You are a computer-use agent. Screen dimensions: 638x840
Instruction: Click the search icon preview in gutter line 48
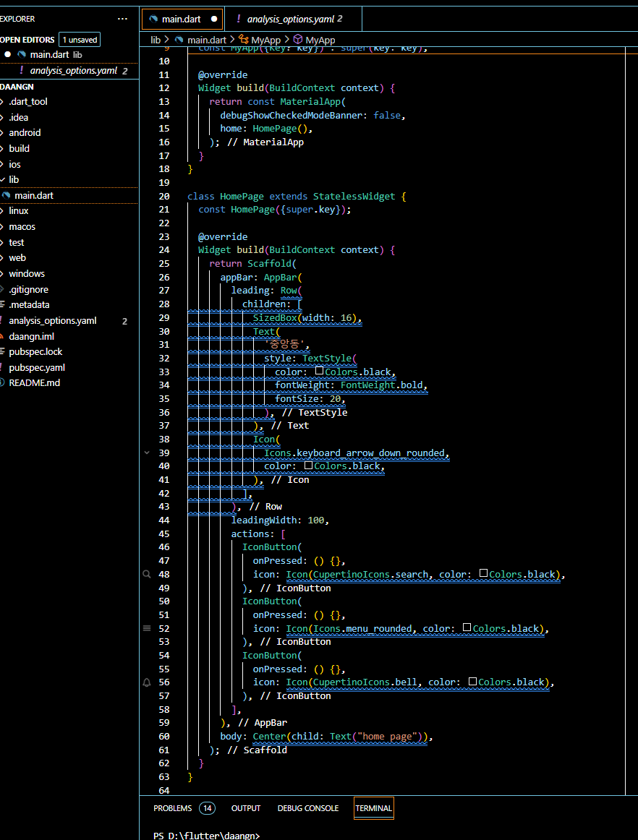click(x=147, y=574)
